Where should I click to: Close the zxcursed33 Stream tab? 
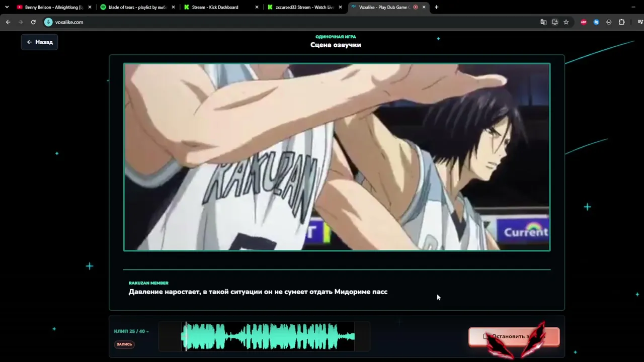(340, 8)
